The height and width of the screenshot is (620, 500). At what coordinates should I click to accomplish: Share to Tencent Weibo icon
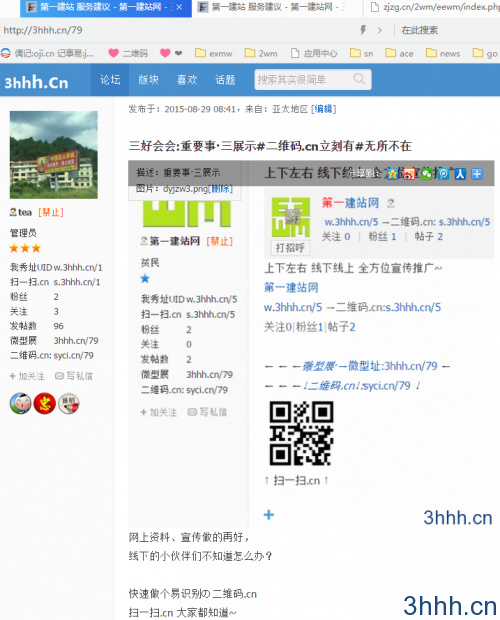pyautogui.click(x=443, y=174)
